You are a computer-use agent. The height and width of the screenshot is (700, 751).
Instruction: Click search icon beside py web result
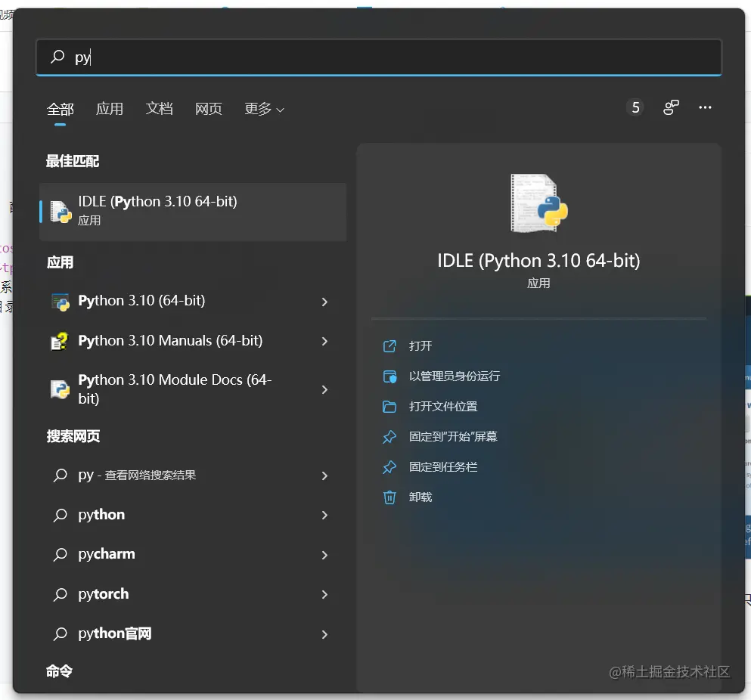pos(60,475)
